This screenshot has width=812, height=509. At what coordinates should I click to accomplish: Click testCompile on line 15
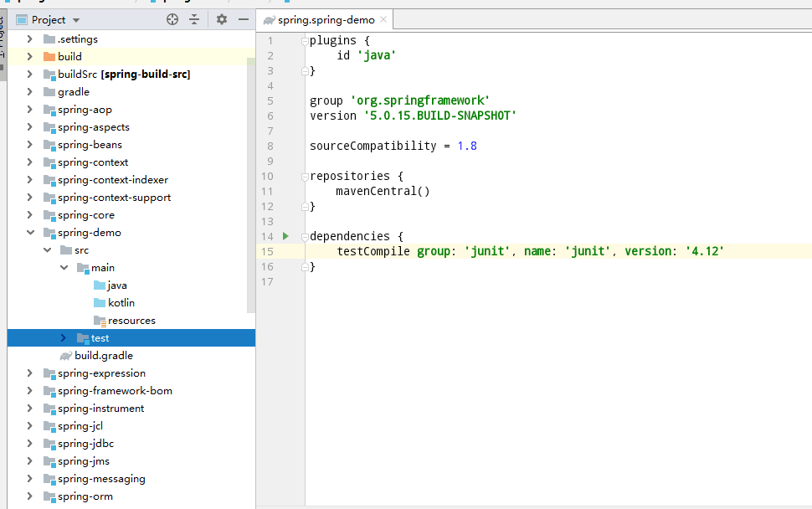(x=373, y=251)
